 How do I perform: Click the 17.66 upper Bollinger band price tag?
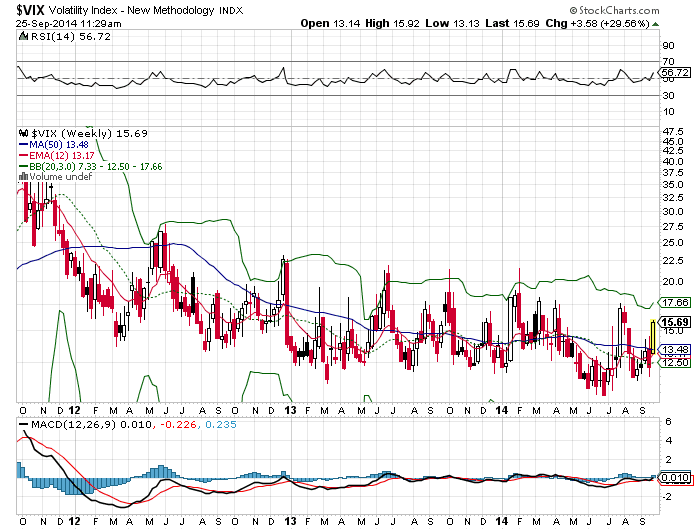click(x=675, y=303)
